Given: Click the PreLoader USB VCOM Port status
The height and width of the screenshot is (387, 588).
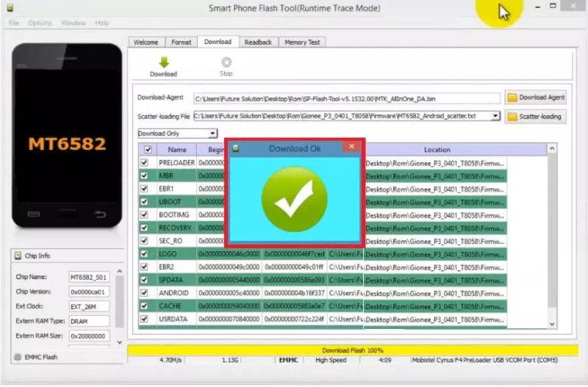Looking at the screenshot, I should (485, 360).
